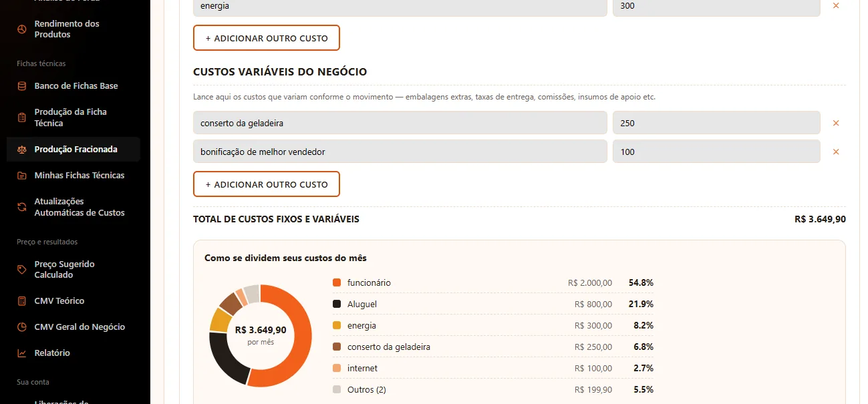The height and width of the screenshot is (404, 868).
Task: Click the Banco de Fichas Base database icon
Action: click(x=21, y=85)
